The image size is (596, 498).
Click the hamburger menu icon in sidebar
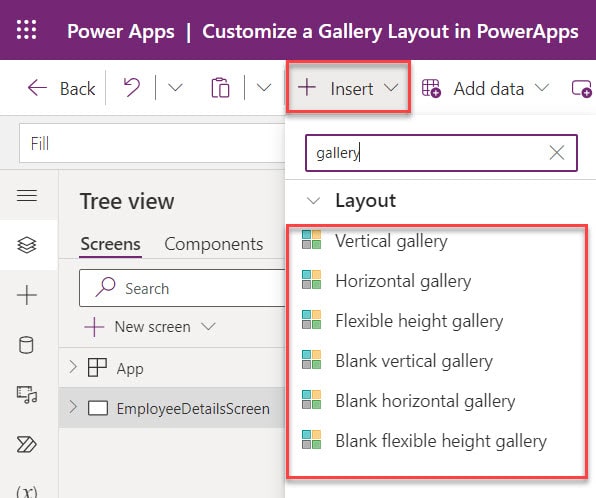(27, 195)
